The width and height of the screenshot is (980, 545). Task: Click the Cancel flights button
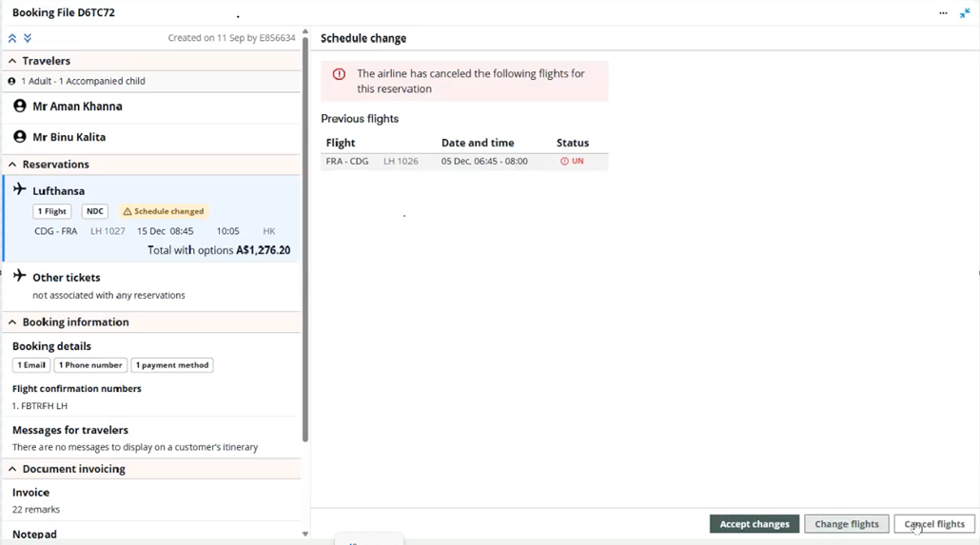point(933,524)
